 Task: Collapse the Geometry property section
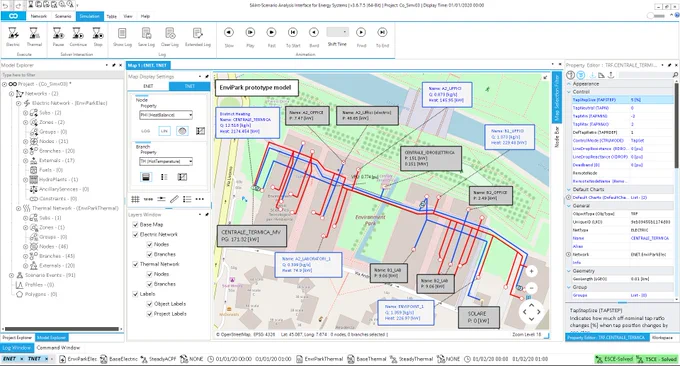pyautogui.click(x=569, y=271)
